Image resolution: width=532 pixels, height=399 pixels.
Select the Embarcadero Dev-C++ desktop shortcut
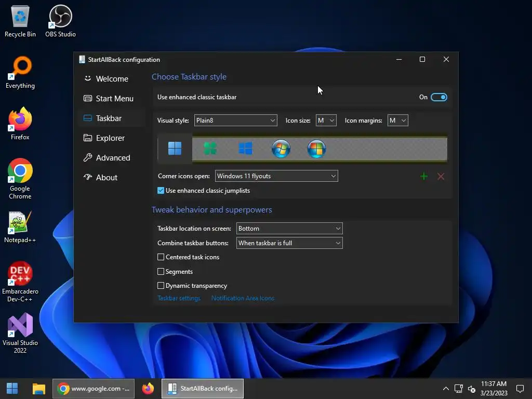[20, 282]
